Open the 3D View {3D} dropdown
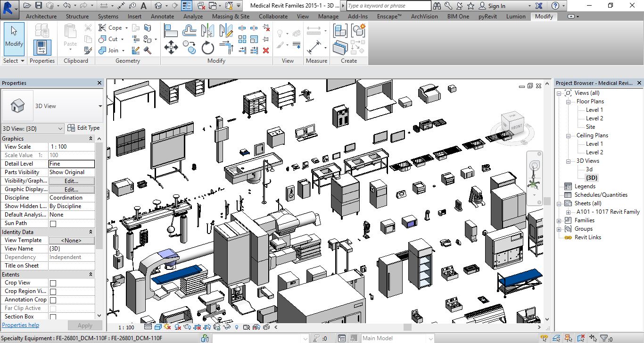Viewport: 644px width, 343px height. pyautogui.click(x=60, y=128)
